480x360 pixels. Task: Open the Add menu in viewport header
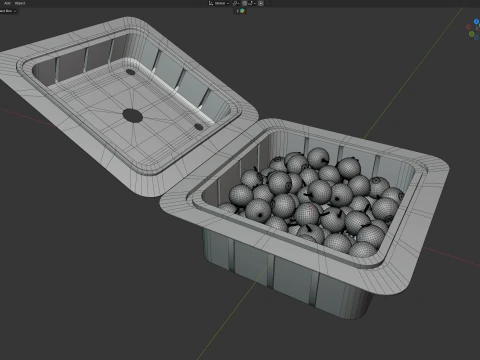(x=7, y=3)
